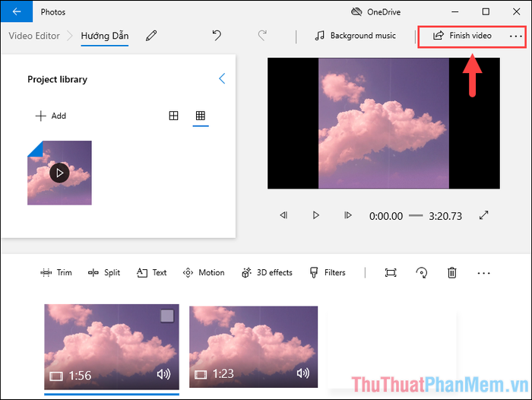Open Background music options
532x400 pixels.
click(355, 36)
